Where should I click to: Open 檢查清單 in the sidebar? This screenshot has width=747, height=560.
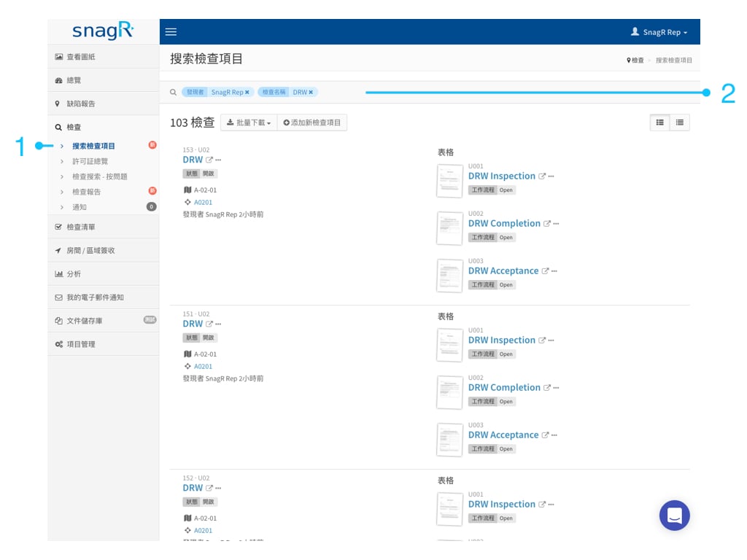coord(104,227)
